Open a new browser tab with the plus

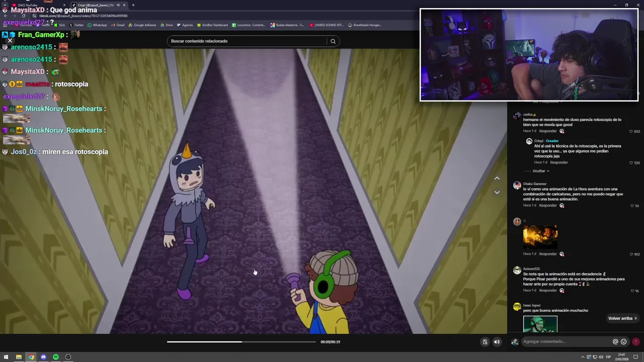[x=133, y=5]
